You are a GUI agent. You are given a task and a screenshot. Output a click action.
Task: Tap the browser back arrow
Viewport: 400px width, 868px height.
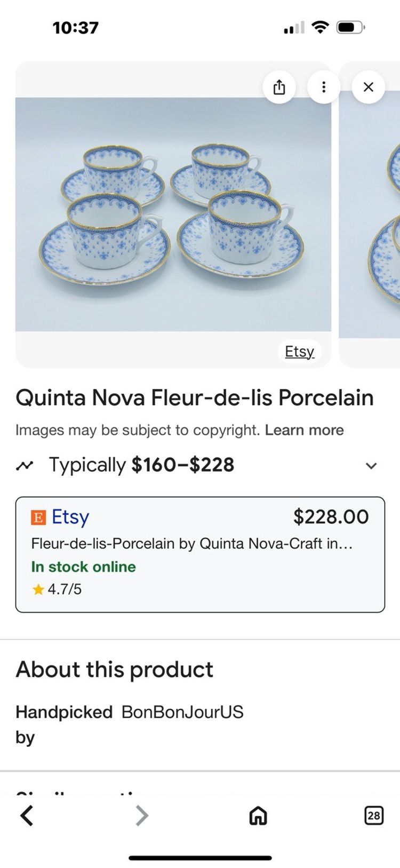(x=27, y=815)
